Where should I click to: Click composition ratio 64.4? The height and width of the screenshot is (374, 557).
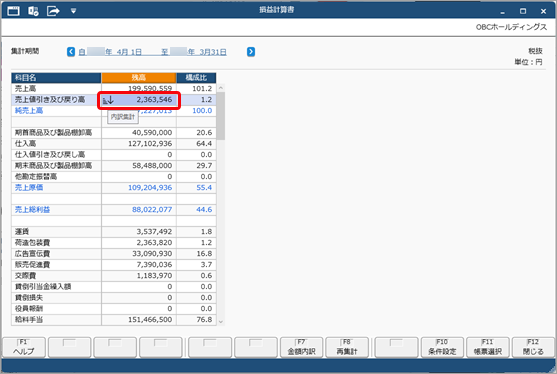[204, 144]
